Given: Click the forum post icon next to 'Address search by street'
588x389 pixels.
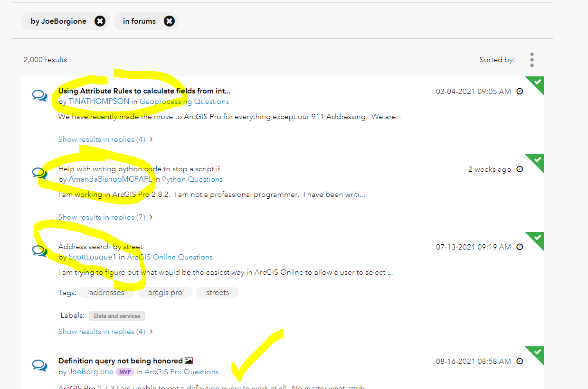Looking at the screenshot, I should [39, 251].
